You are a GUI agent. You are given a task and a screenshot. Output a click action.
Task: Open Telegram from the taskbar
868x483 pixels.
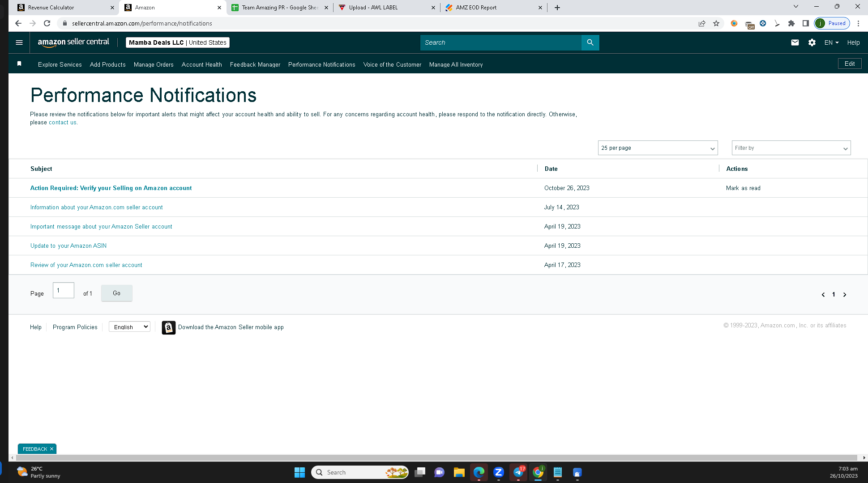pos(518,472)
